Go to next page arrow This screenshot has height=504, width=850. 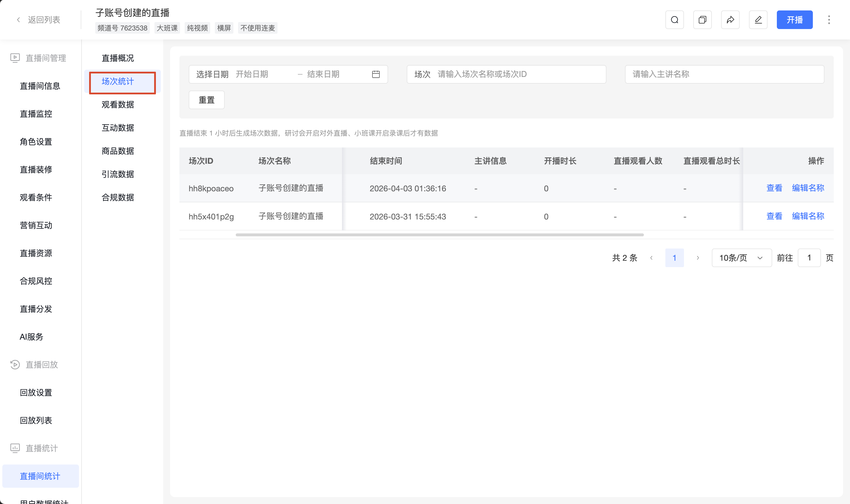point(698,258)
